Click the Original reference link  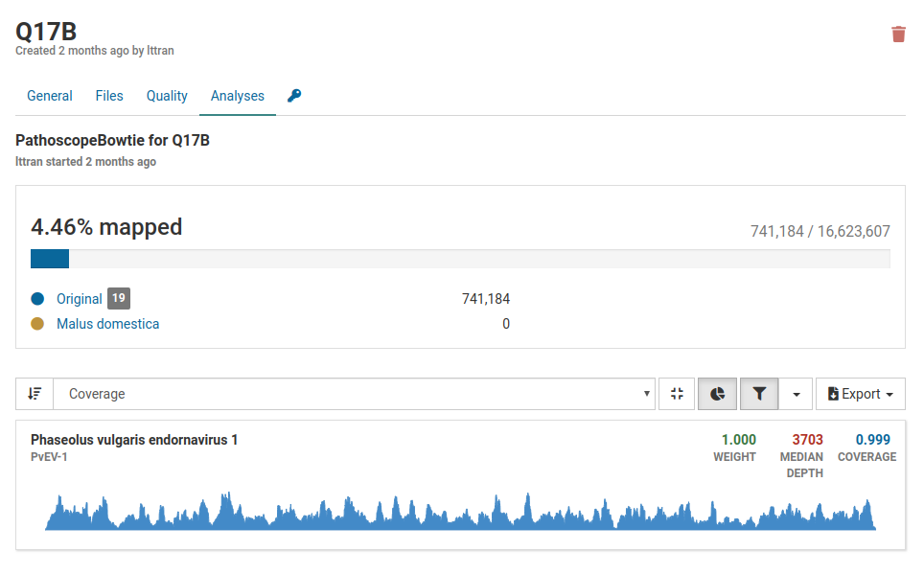(x=79, y=299)
